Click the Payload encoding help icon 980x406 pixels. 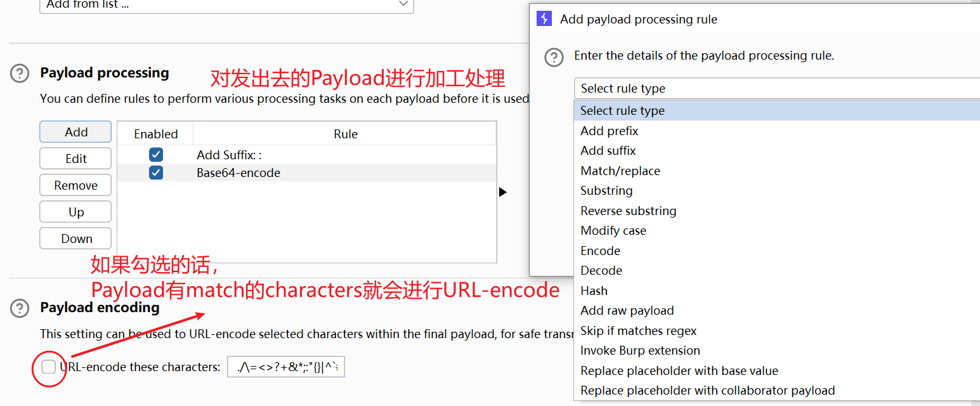(x=20, y=308)
